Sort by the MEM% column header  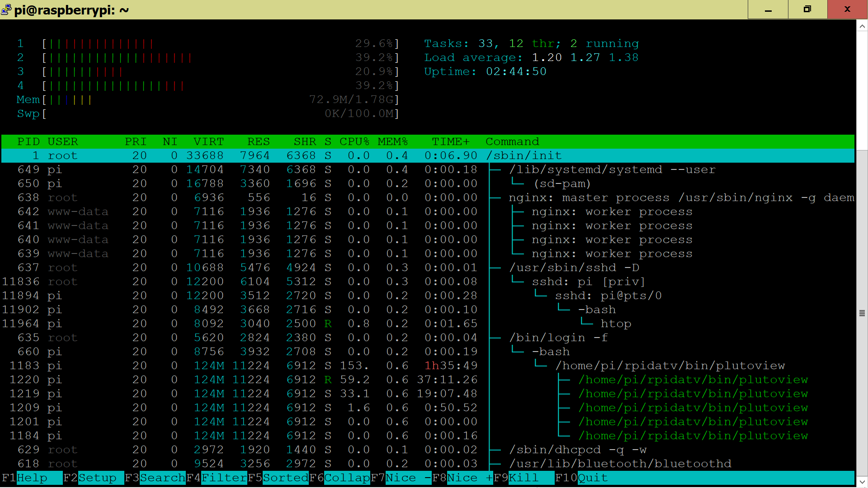pyautogui.click(x=392, y=141)
